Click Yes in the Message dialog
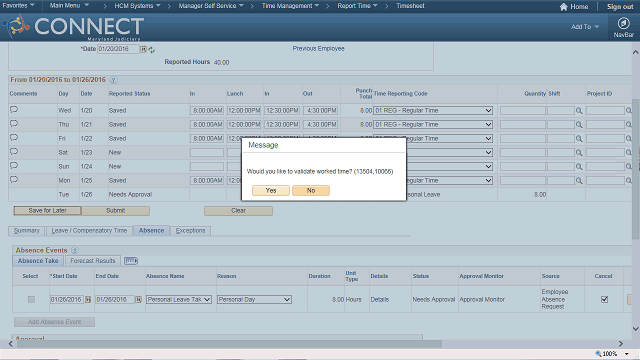The image size is (640, 360). [x=271, y=191]
